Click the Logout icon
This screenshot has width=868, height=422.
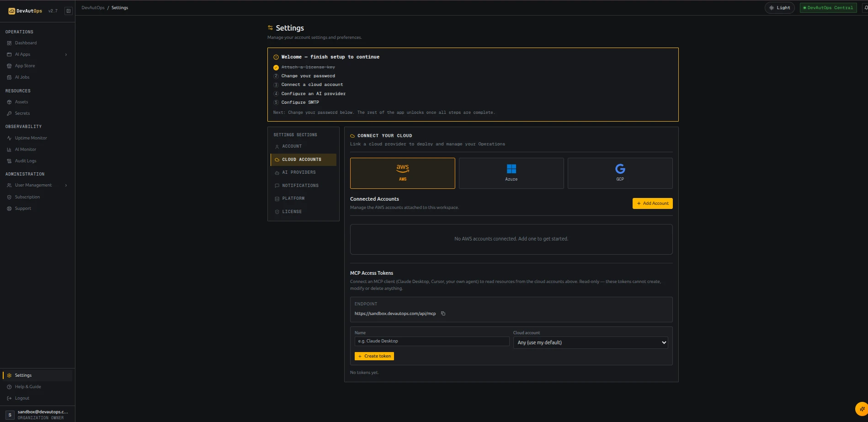9,398
